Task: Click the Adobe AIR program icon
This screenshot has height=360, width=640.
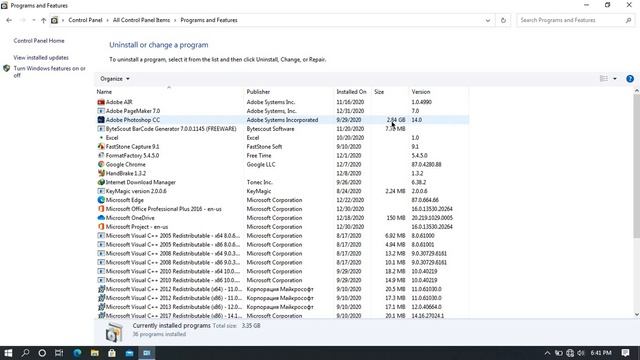Action: 101,102
